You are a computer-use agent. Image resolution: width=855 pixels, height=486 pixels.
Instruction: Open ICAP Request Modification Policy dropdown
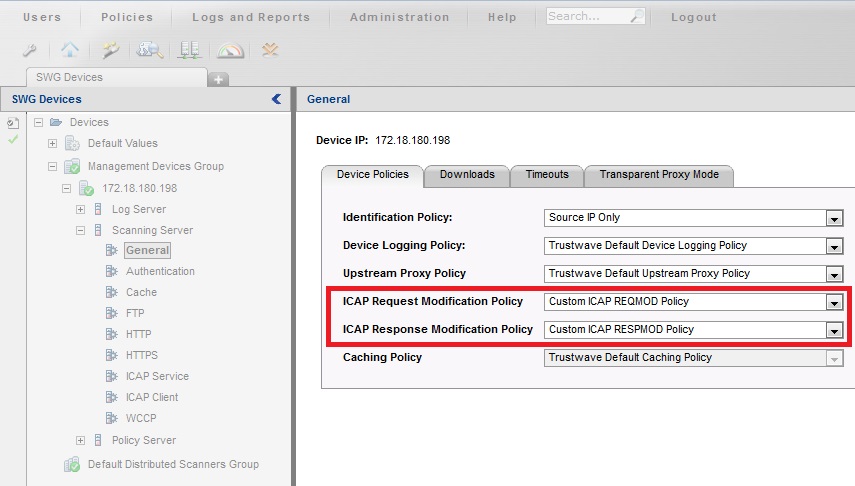tap(834, 302)
